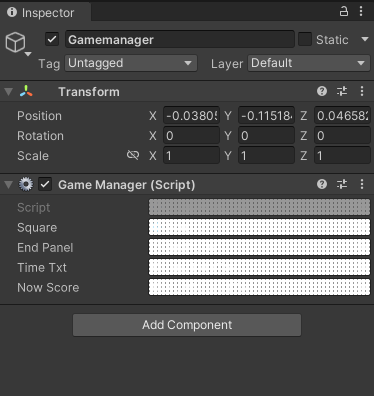Collapse the Transform component foldout
Image resolution: width=374 pixels, height=396 pixels.
pos(8,92)
